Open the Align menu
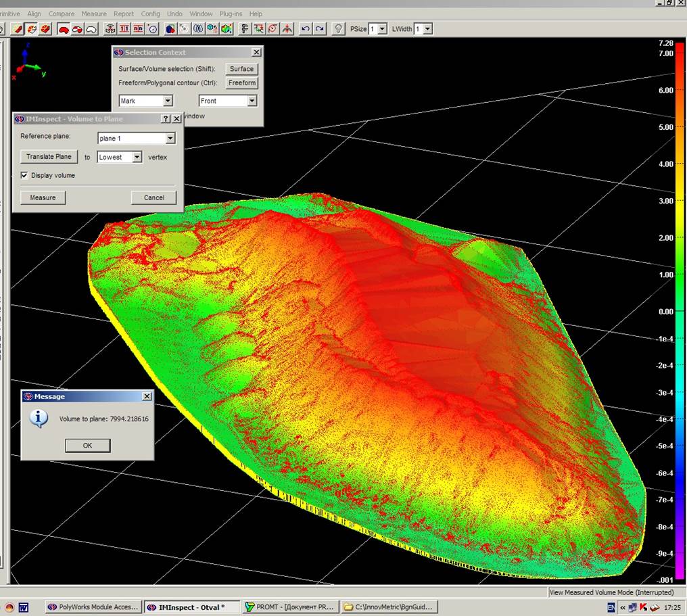Viewport: 687px width, 616px height. pos(34,14)
